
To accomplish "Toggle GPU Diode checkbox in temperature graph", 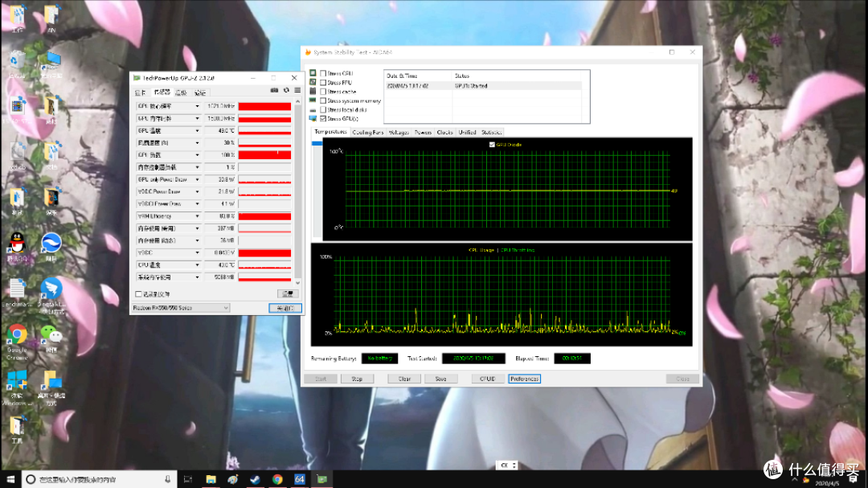I will 492,145.
